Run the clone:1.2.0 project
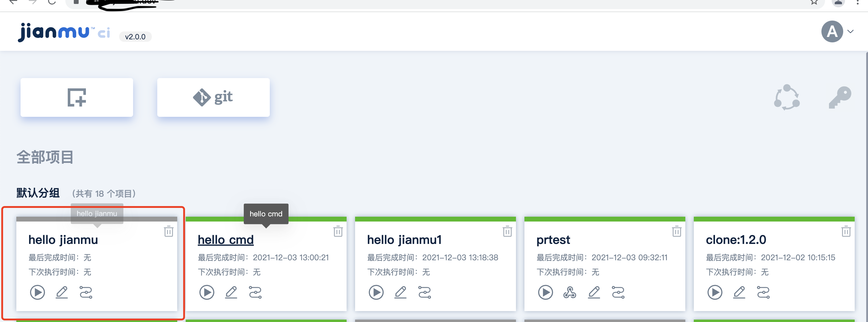This screenshot has width=868, height=322. tap(715, 292)
